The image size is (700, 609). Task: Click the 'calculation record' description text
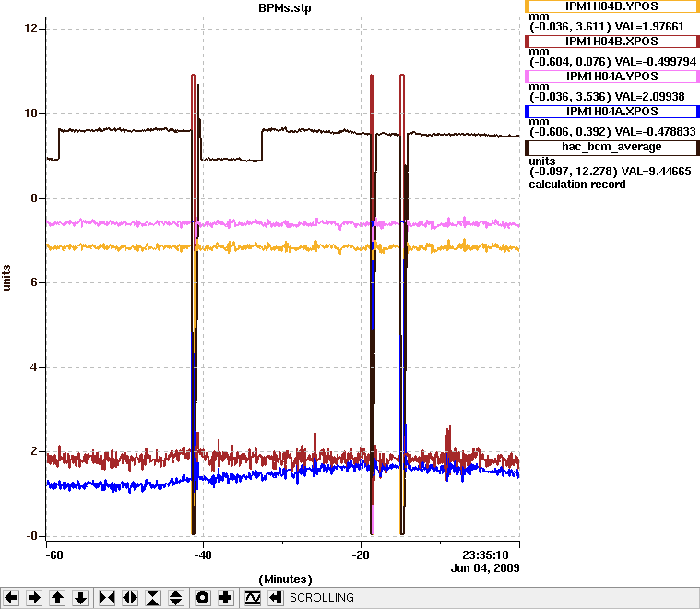click(577, 185)
